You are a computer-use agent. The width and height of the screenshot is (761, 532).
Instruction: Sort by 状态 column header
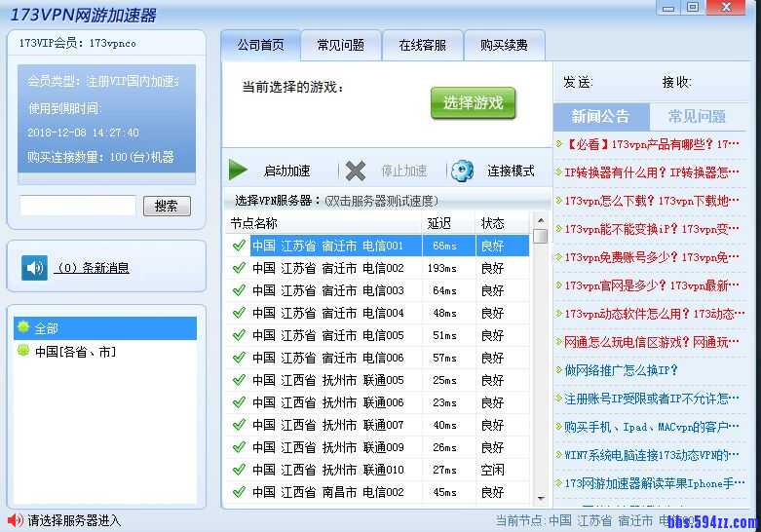coord(503,223)
